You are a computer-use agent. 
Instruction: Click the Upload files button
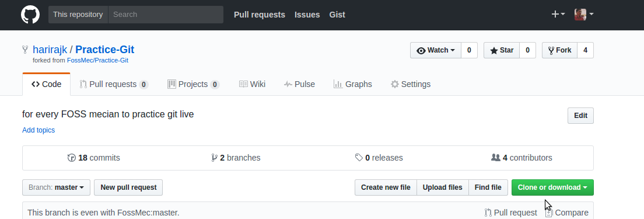coord(442,187)
